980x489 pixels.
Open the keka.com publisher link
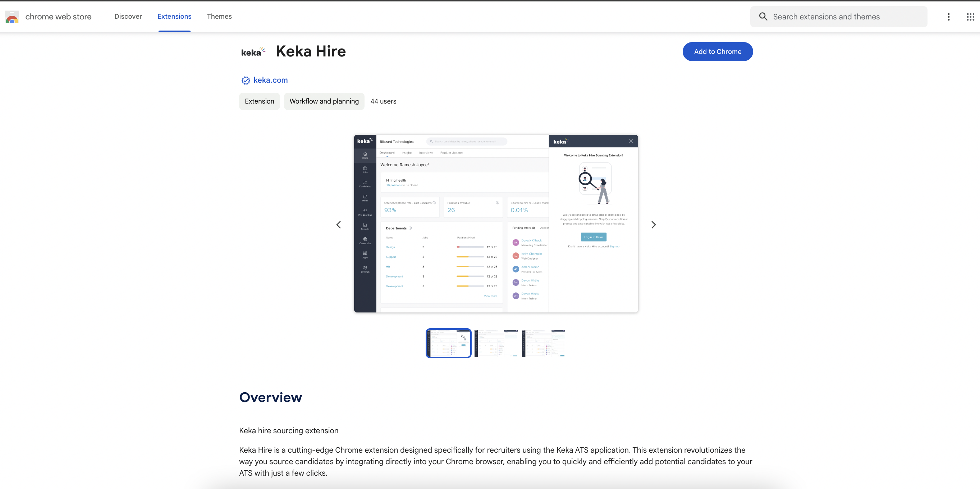click(x=270, y=80)
